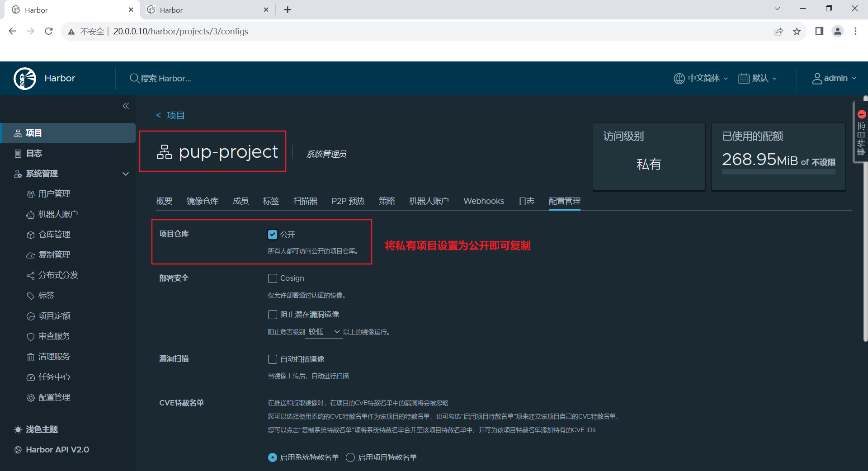The image size is (868, 471).
Task: Select 启用系统特赦名单 radio button
Action: point(273,457)
